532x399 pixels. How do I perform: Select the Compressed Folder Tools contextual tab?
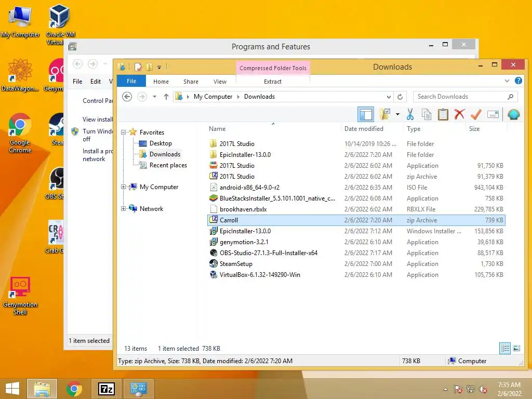tap(273, 68)
